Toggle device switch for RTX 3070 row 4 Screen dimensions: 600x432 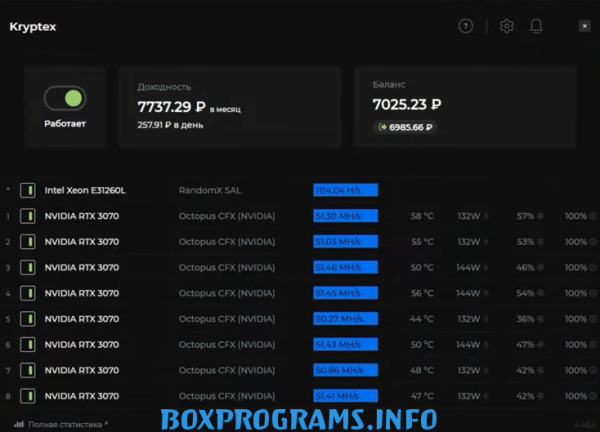pos(28,293)
